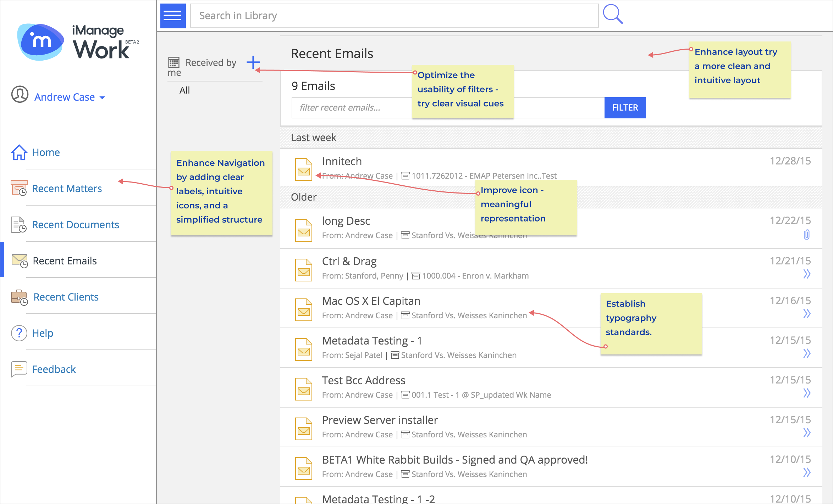Viewport: 833px width, 504px height.
Task: Click the Recent Documents icon in sidebar
Action: coord(19,225)
